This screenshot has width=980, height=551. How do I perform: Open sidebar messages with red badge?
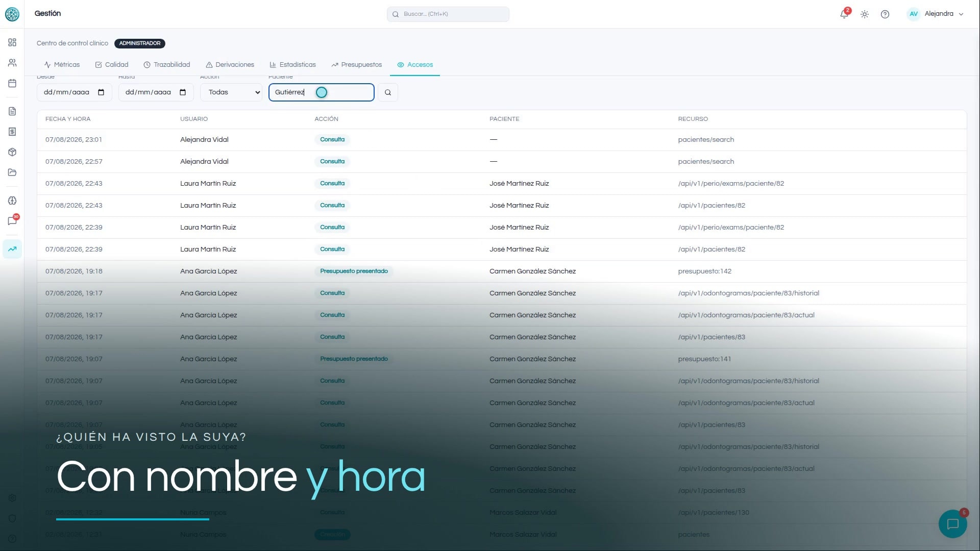(12, 221)
